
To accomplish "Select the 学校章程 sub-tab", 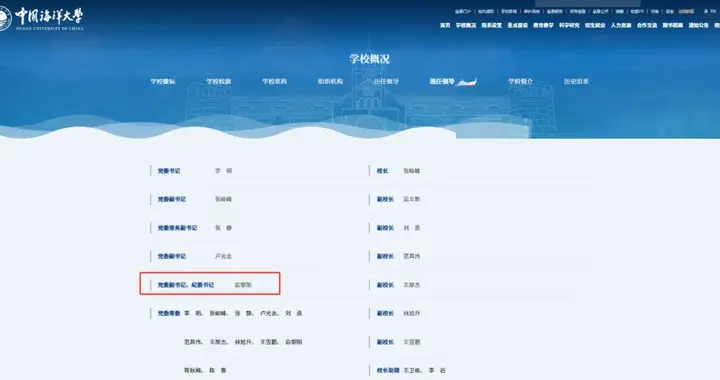I will point(275,81).
